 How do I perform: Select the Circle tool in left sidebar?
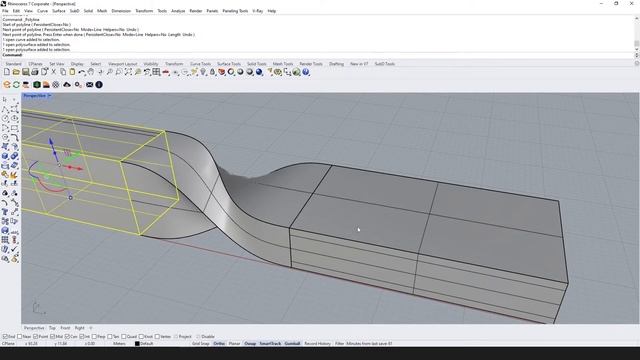click(5, 118)
